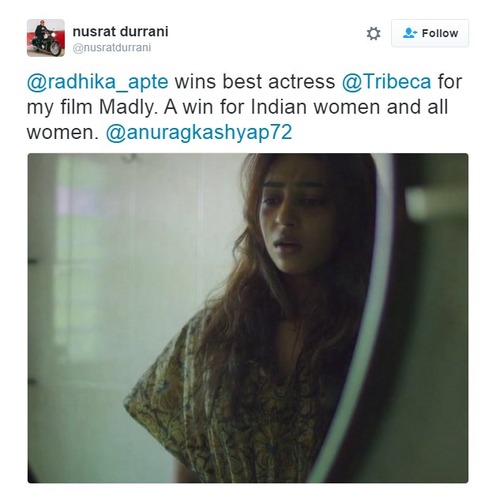Click the tweet text about Madly
The height and width of the screenshot is (492, 500).
tap(244, 107)
